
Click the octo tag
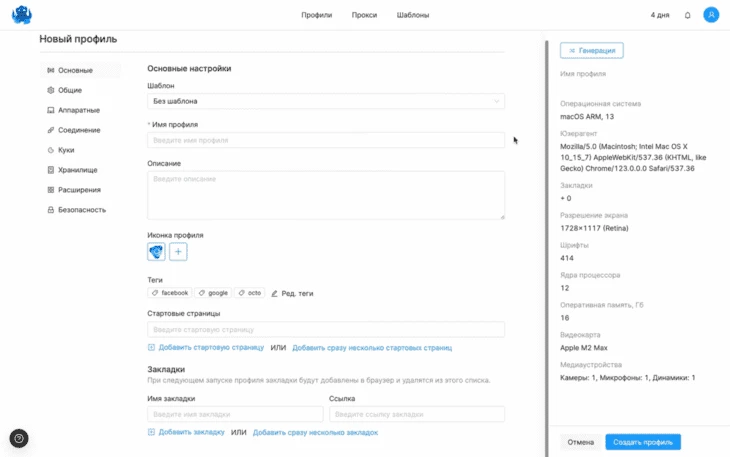(250, 293)
